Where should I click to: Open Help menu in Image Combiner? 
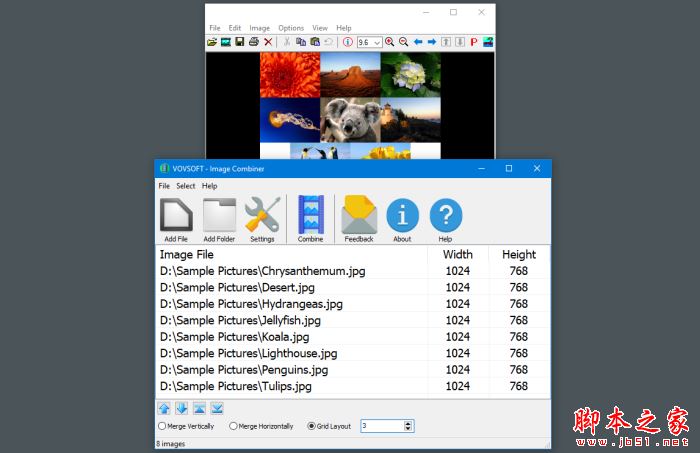tap(209, 186)
